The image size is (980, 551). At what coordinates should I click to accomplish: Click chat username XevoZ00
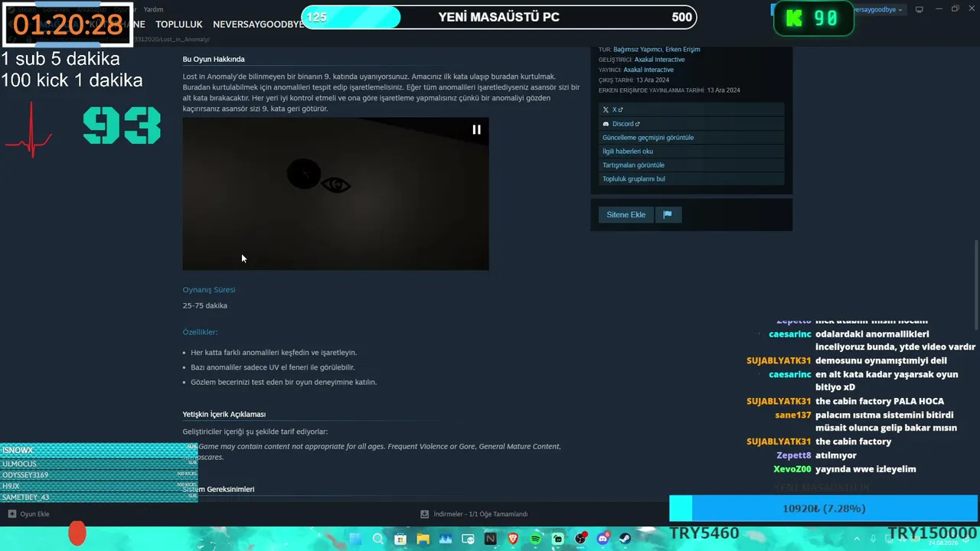792,469
